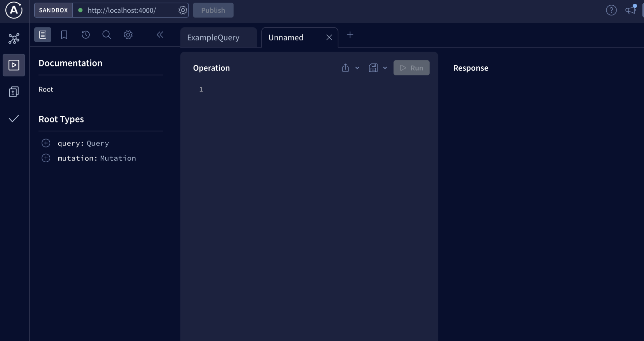The image size is (644, 341).
Task: Open the Explorer play icon in sidebar
Action: coord(14,65)
